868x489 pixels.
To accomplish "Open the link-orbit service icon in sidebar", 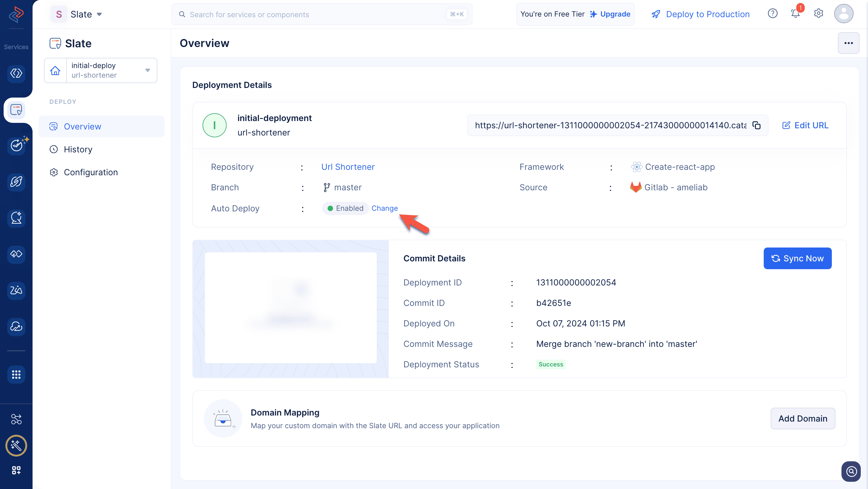I will pyautogui.click(x=16, y=182).
